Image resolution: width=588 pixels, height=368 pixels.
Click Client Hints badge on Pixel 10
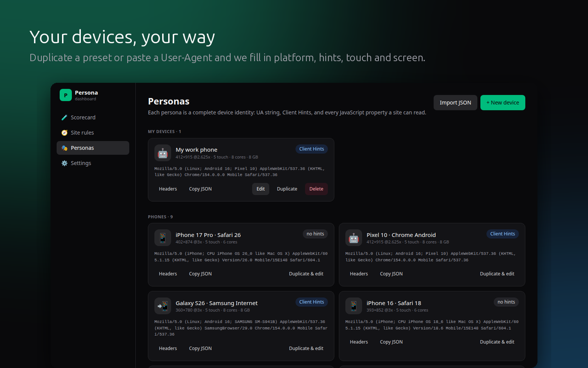pyautogui.click(x=503, y=234)
